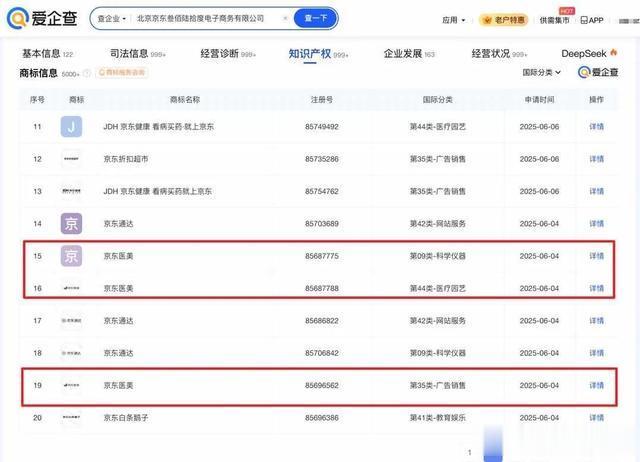Click the 爱企查 logo at top left
The height and width of the screenshot is (462, 640).
(x=42, y=18)
